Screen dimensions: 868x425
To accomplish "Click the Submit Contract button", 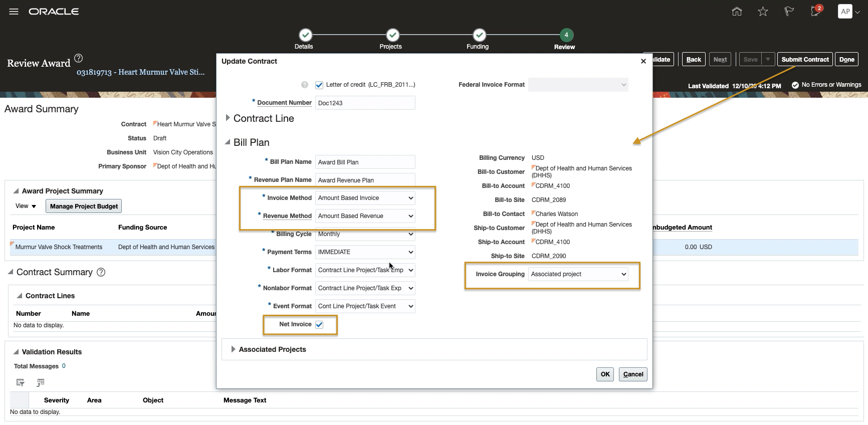I will pos(805,60).
